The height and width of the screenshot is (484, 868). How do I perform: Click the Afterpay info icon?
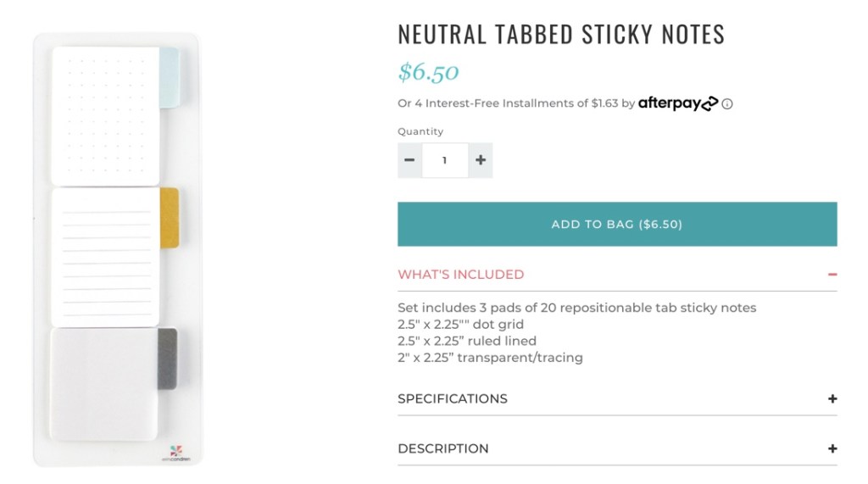[727, 104]
